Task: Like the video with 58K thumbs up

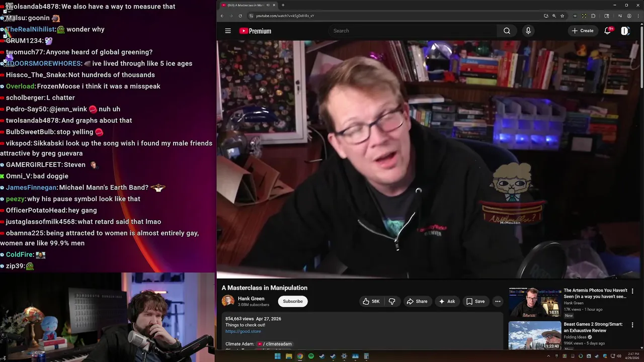Action: 371,301
